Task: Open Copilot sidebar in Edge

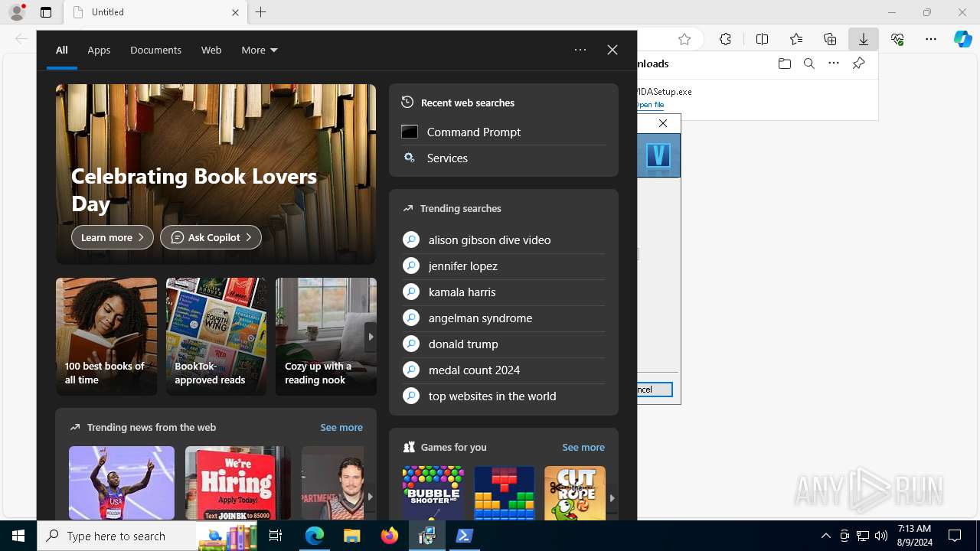Action: click(963, 39)
